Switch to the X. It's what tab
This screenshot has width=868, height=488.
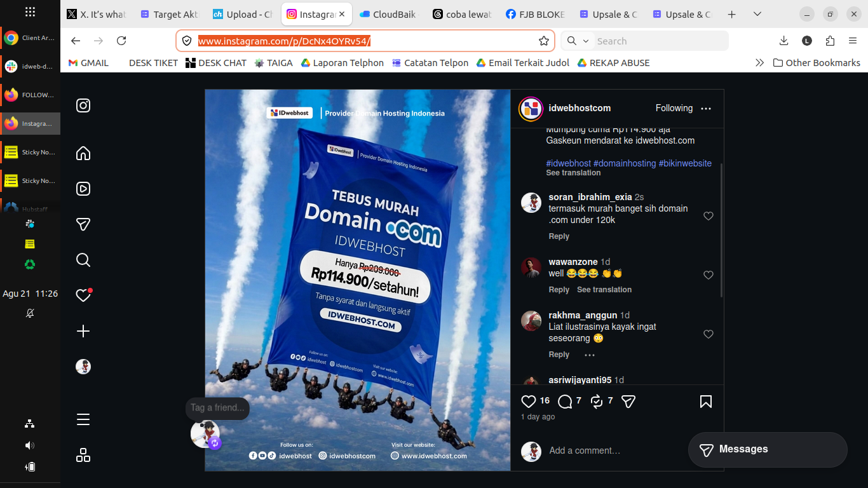click(97, 14)
